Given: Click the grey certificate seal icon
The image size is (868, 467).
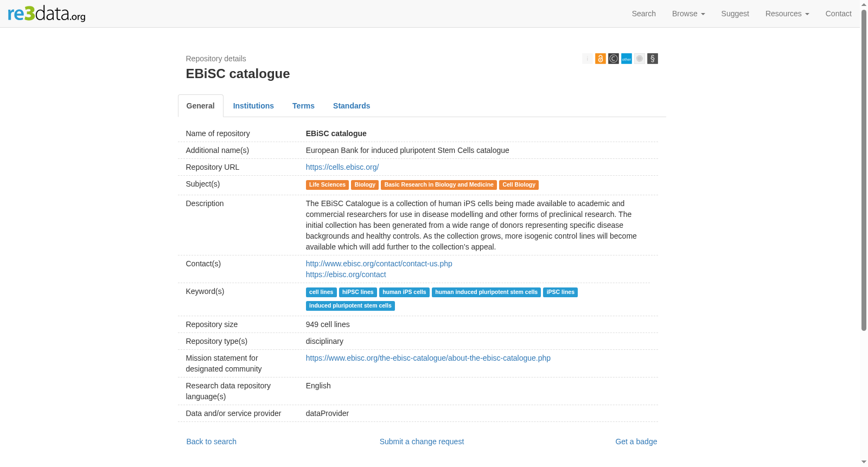Looking at the screenshot, I should [640, 59].
